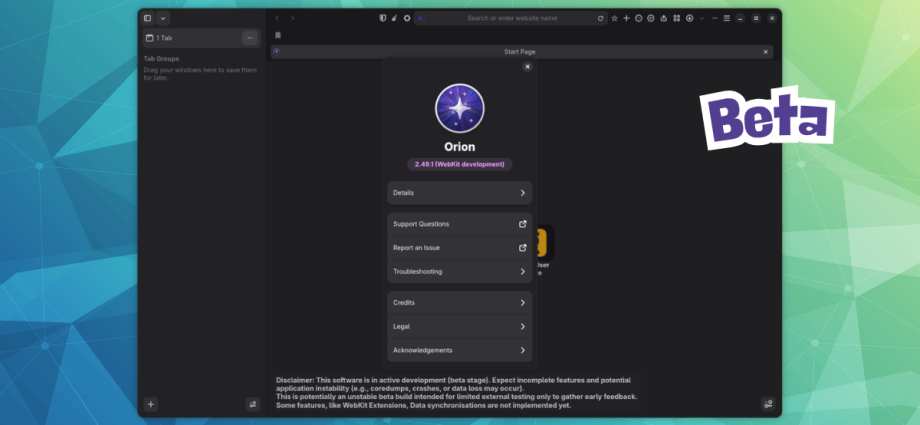Image resolution: width=920 pixels, height=425 pixels.
Task: Click the Orion star logo
Action: (459, 109)
